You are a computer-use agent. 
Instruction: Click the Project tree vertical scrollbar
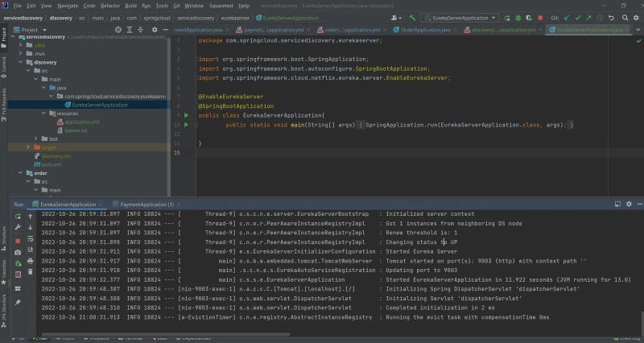click(x=169, y=115)
